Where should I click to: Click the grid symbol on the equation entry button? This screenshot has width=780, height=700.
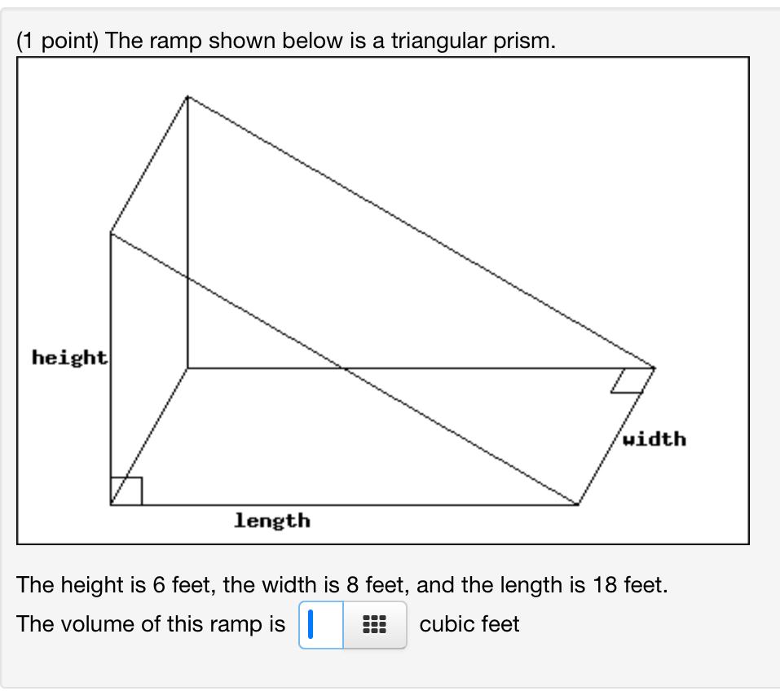click(372, 624)
